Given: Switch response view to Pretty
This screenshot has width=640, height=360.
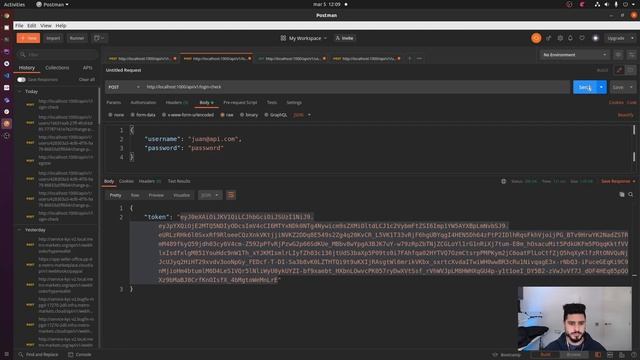Looking at the screenshot, I should click(115, 196).
